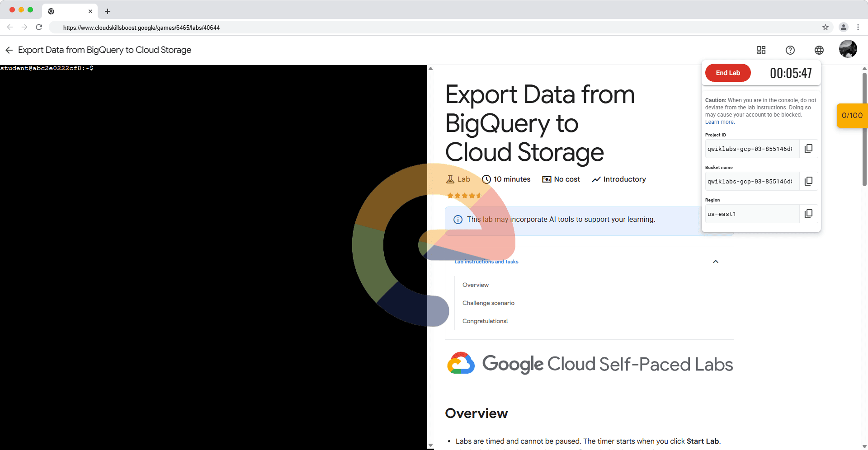Screen dimensions: 868x450
Task: Follow the Learn more link
Action: (x=720, y=122)
